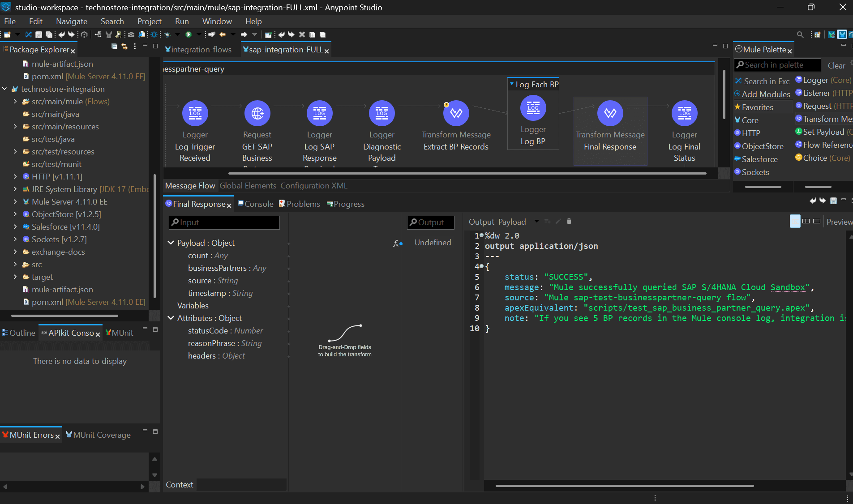Click the Save toolbar icon

pos(39,34)
